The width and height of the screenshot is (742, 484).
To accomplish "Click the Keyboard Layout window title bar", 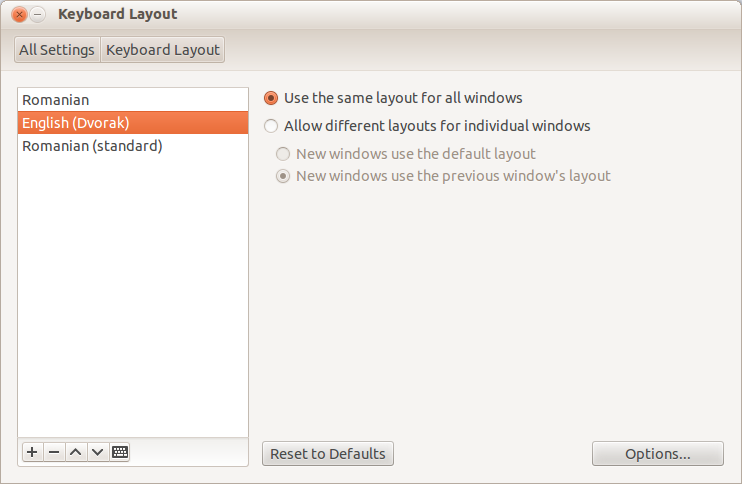I will click(x=400, y=15).
